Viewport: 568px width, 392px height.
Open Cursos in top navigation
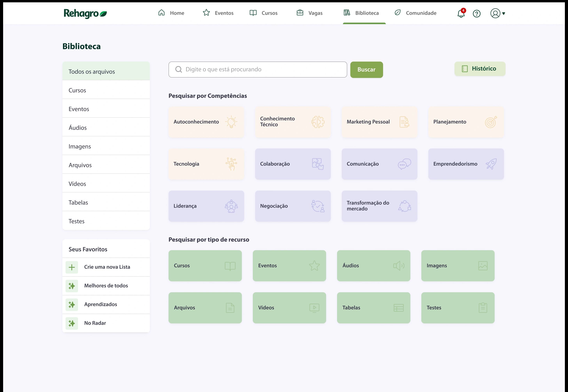coord(263,13)
